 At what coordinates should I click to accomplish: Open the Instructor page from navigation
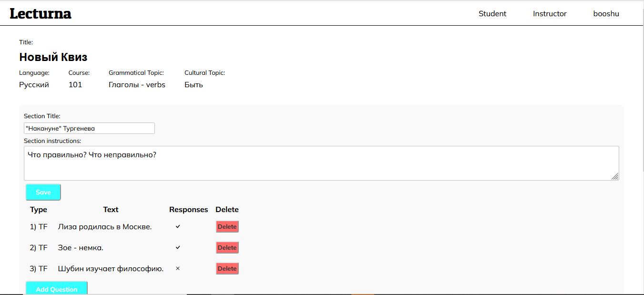coord(549,13)
